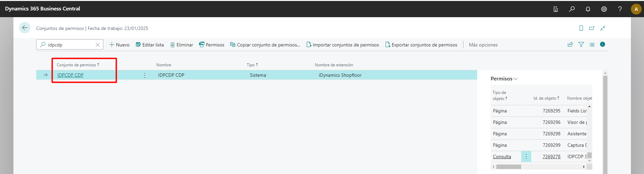This screenshot has width=644, height=174.
Task: Open the search magnifier in top bar
Action: click(x=572, y=9)
